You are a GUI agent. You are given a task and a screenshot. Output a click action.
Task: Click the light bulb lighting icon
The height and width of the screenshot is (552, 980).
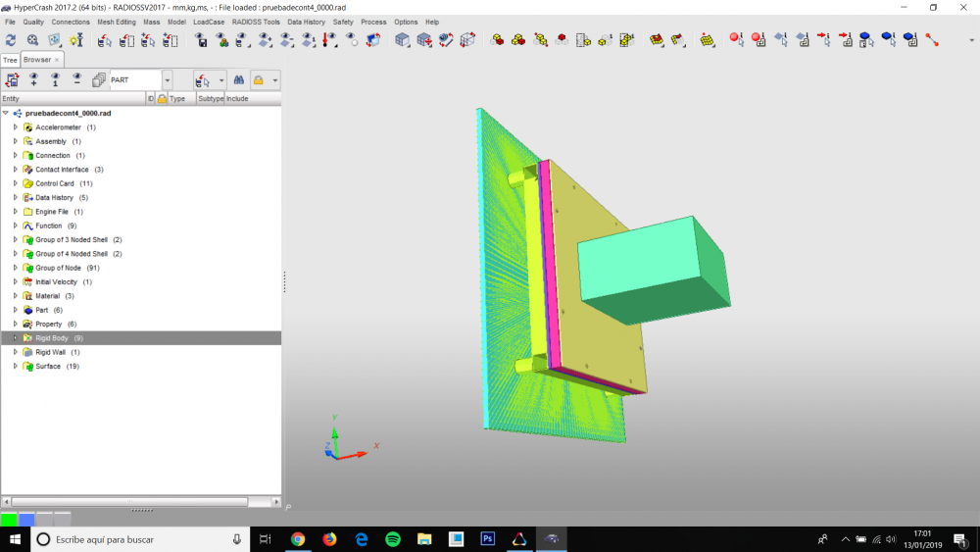tap(76, 40)
